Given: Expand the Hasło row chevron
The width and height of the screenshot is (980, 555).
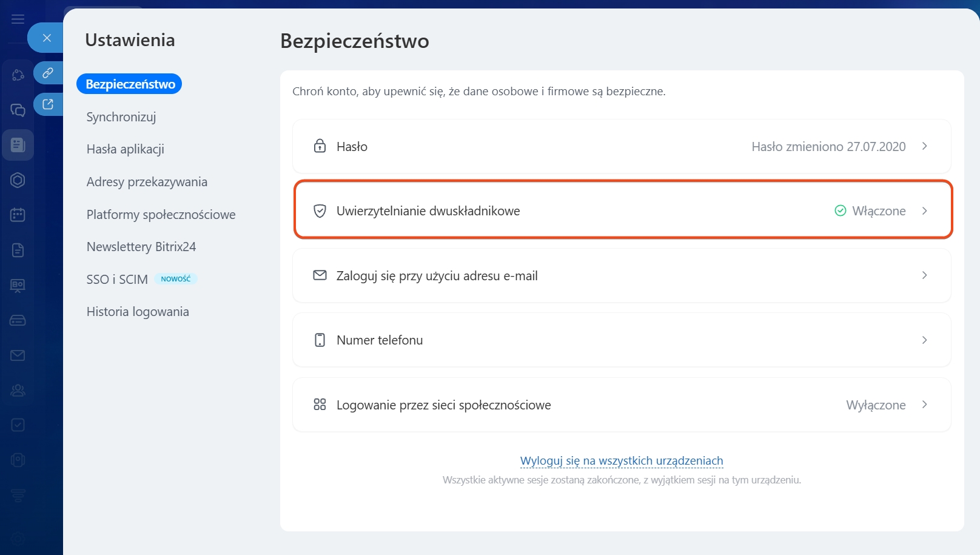Looking at the screenshot, I should (x=924, y=146).
